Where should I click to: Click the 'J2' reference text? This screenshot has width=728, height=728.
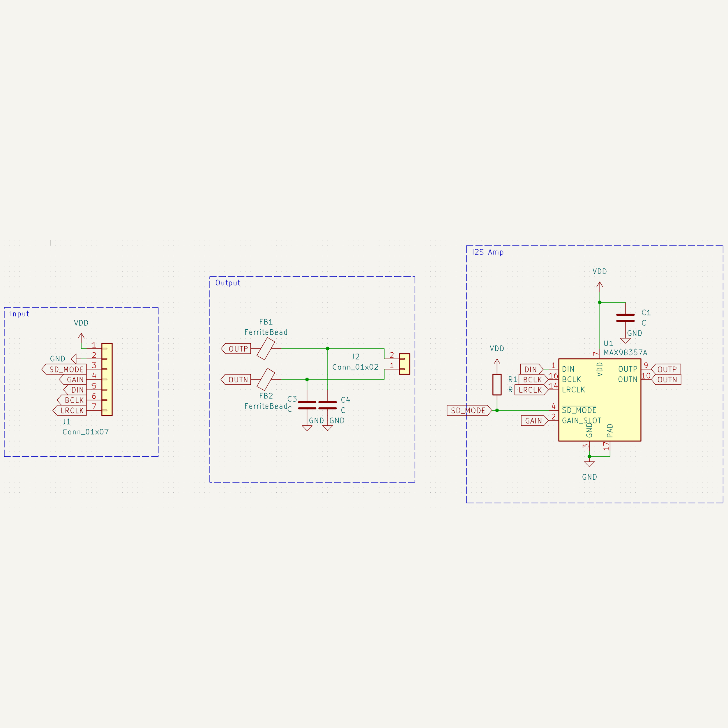(x=355, y=356)
